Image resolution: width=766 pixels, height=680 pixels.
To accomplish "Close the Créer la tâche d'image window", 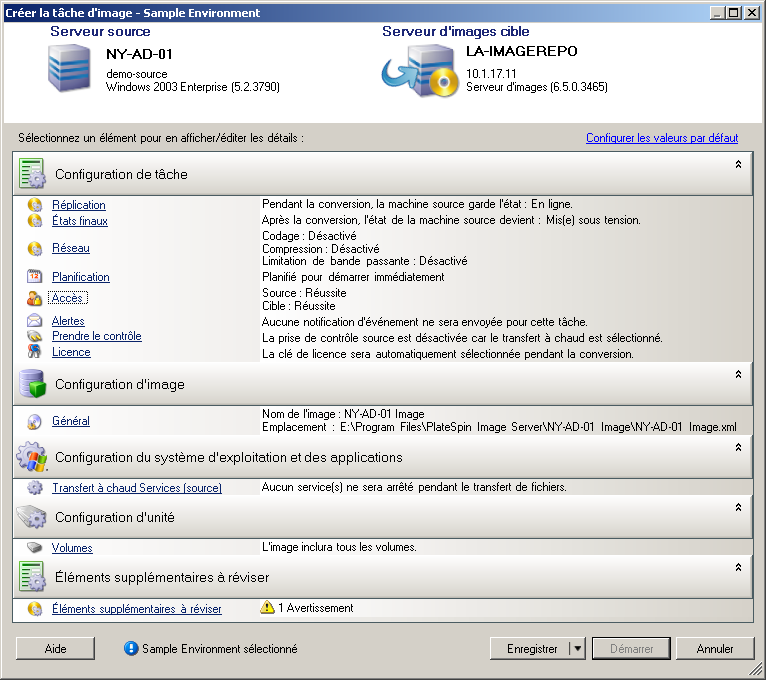I will coord(752,13).
